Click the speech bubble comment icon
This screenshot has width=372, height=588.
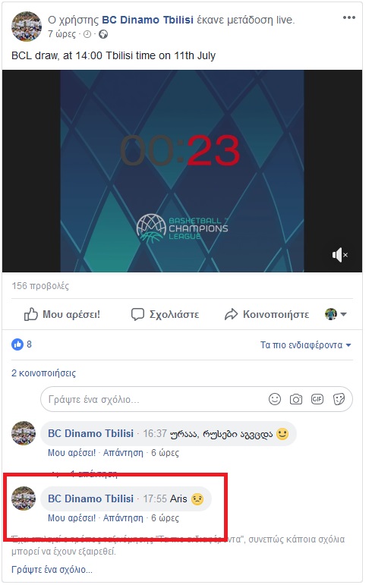[137, 314]
